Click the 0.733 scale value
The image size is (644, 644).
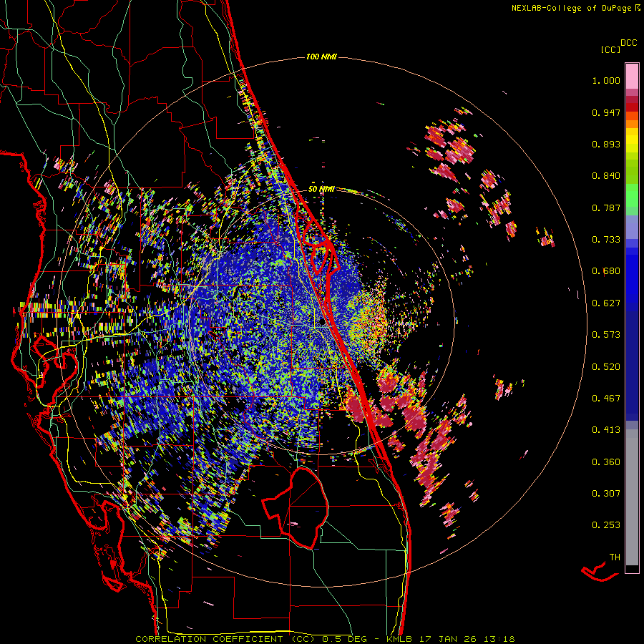click(606, 240)
